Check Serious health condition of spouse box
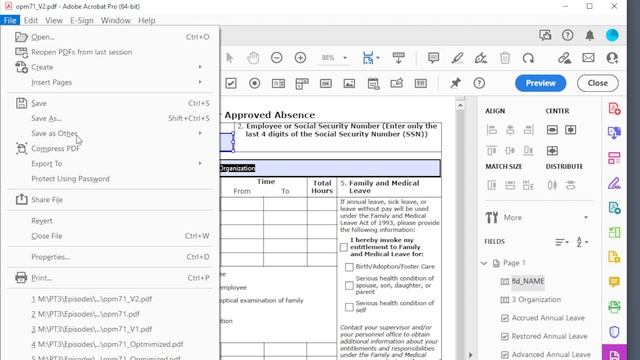640x360 pixels. click(349, 286)
